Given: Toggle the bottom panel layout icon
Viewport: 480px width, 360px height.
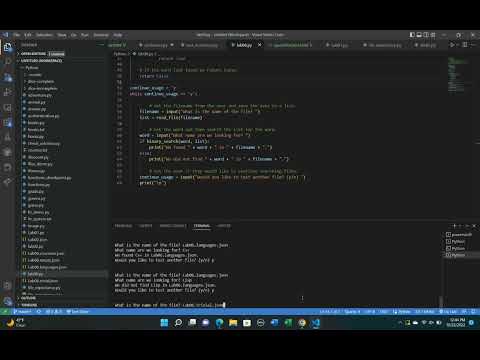Looking at the screenshot, I should click(x=419, y=35).
